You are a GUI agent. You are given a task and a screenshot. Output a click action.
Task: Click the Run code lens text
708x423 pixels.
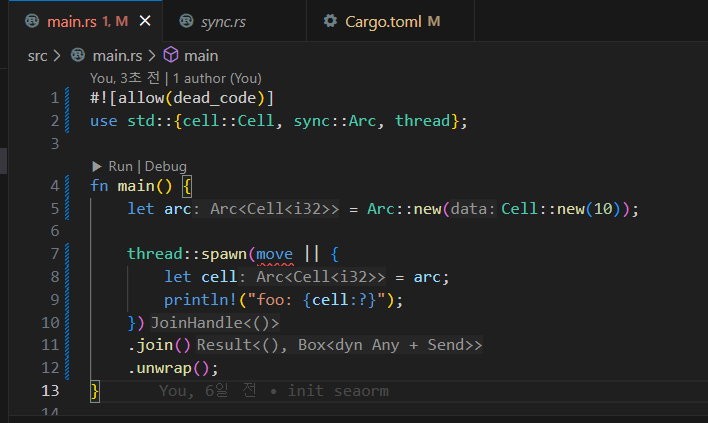click(x=120, y=166)
